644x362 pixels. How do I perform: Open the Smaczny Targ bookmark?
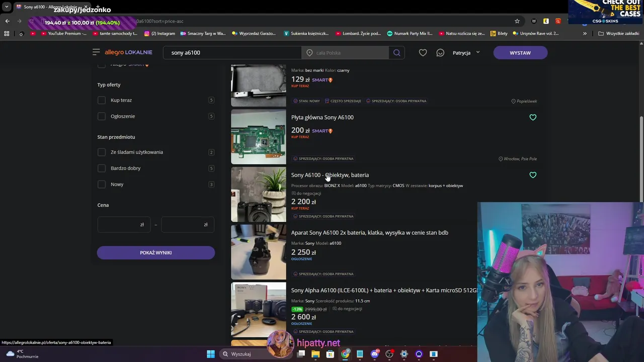[203, 34]
